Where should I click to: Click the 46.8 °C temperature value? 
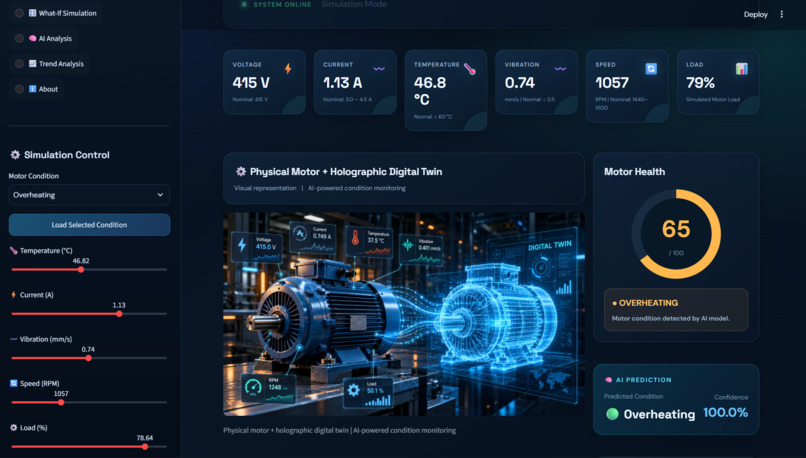[430, 91]
